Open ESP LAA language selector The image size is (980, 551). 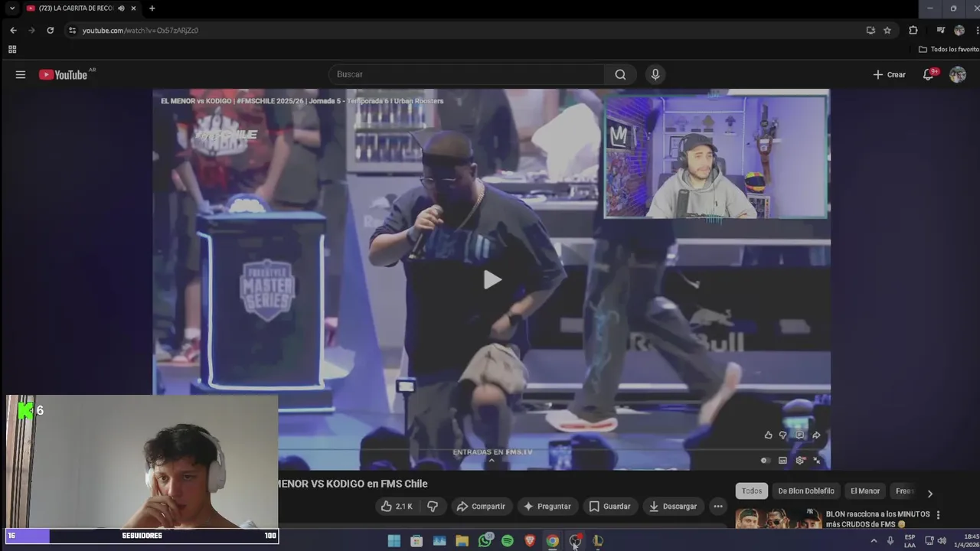click(910, 541)
